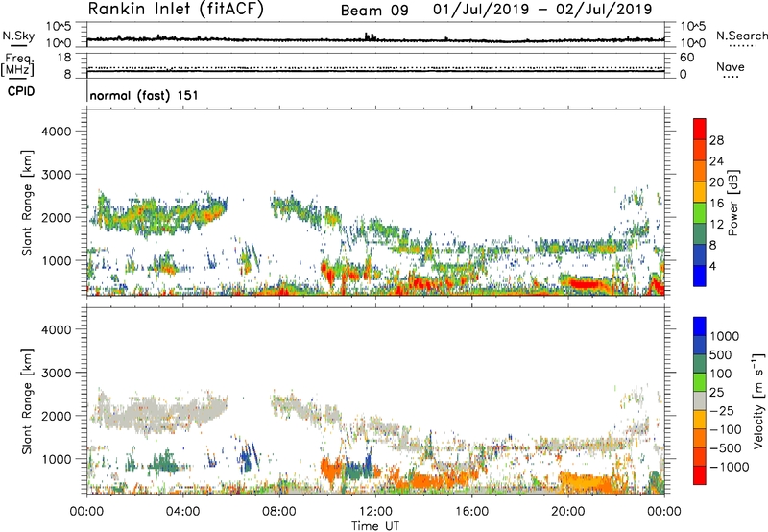
Task: Click the "Nave" legend label
Action: tap(731, 67)
